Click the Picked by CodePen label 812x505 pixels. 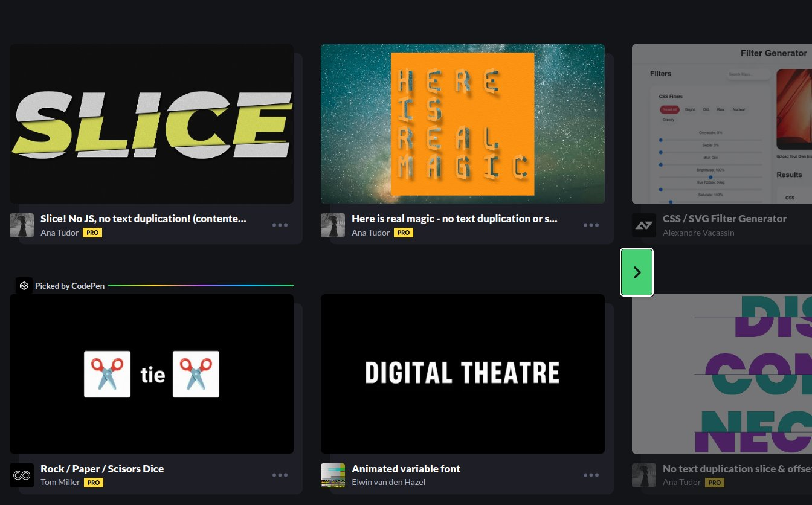(x=69, y=286)
